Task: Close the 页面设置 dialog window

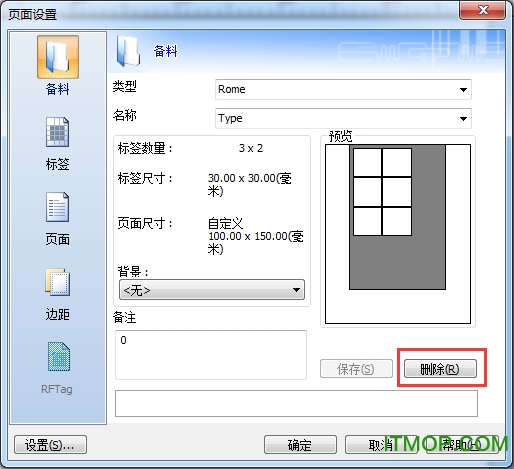Action: click(482, 10)
